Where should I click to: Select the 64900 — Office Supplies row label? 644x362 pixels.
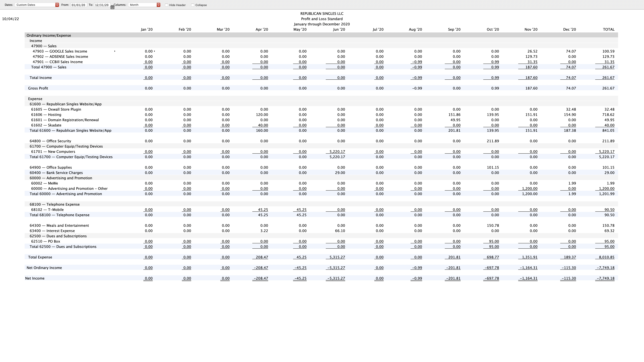51,167
